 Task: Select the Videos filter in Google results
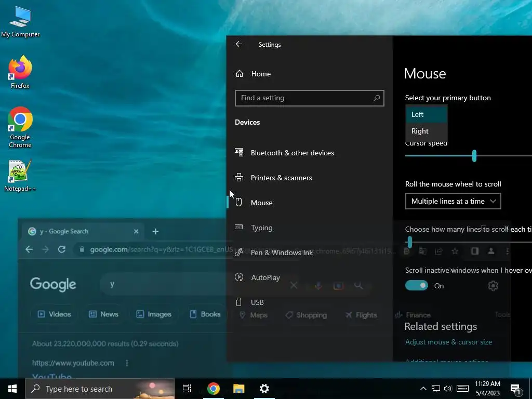point(54,314)
